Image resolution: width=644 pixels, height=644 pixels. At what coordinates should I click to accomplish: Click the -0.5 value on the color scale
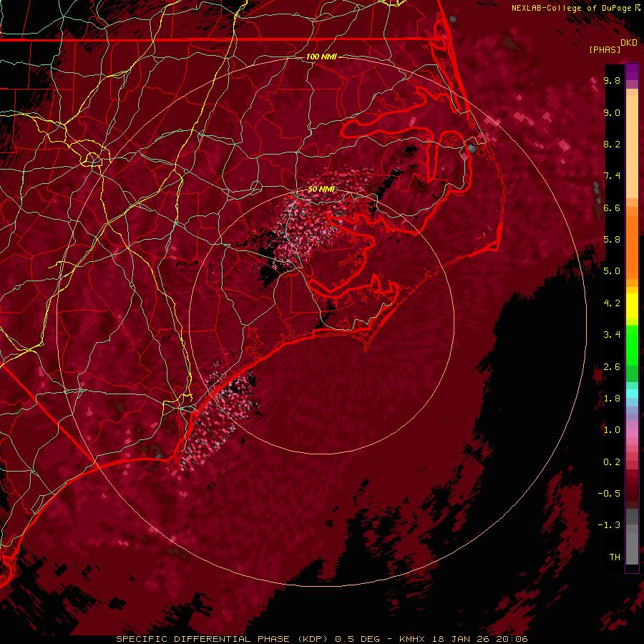(609, 494)
